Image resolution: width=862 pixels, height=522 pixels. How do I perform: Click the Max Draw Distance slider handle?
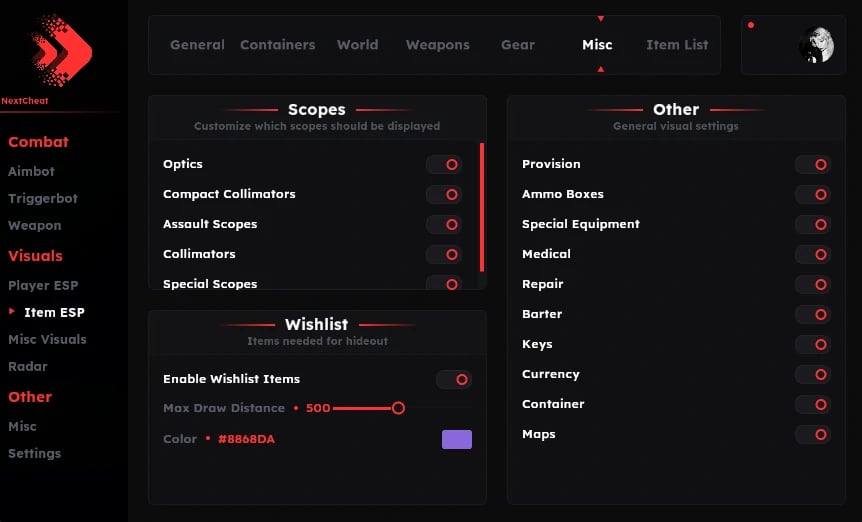(x=398, y=408)
